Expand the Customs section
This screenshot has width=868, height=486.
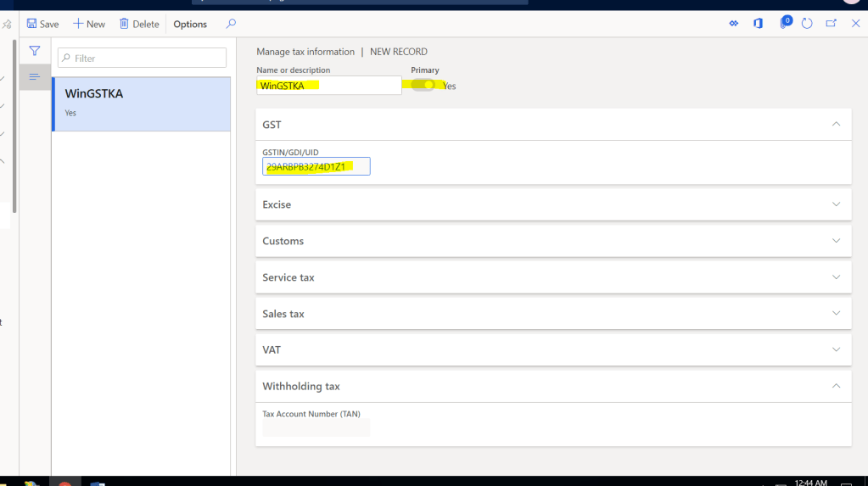pyautogui.click(x=836, y=241)
